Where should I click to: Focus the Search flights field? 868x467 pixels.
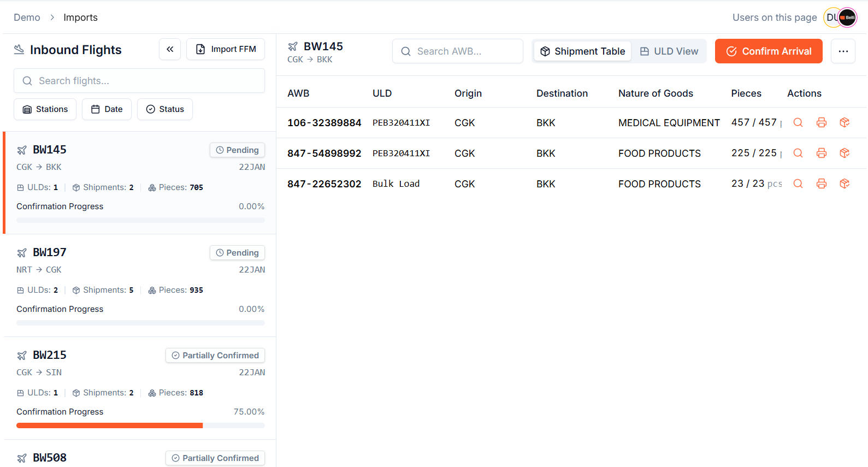(139, 81)
